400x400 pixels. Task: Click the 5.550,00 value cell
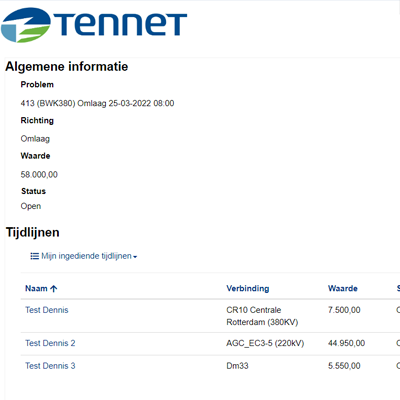pyautogui.click(x=344, y=366)
